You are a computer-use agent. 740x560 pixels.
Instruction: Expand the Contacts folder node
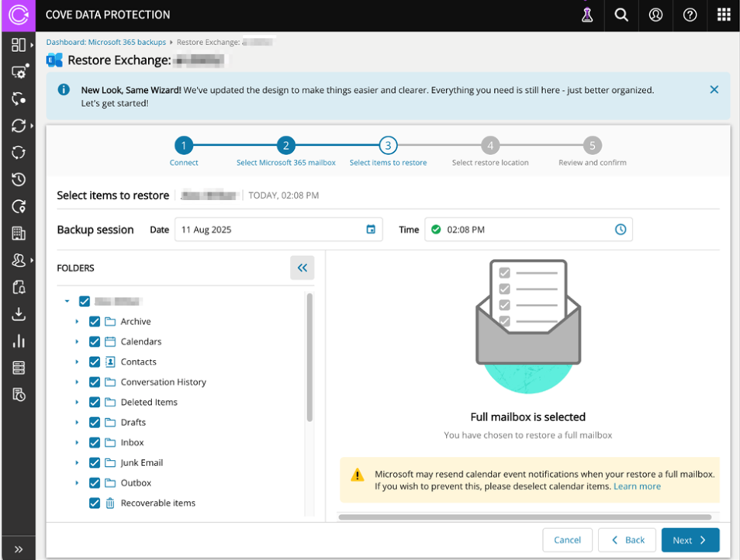[77, 362]
